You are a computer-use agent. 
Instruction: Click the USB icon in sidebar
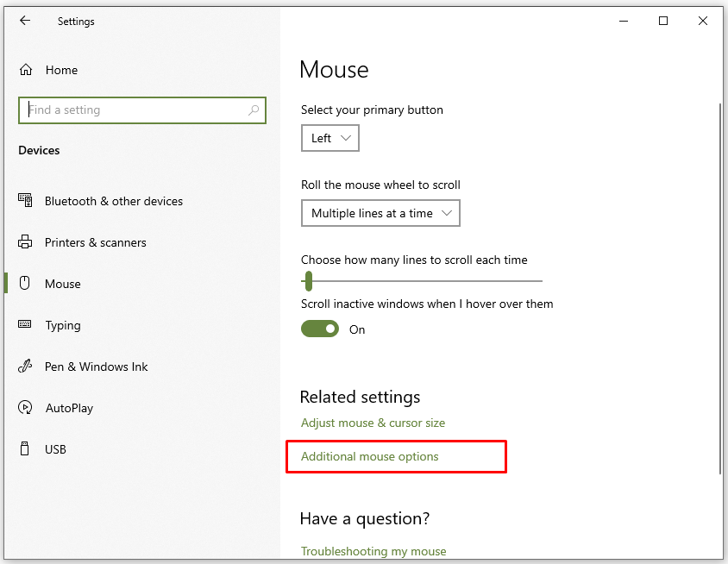click(25, 449)
